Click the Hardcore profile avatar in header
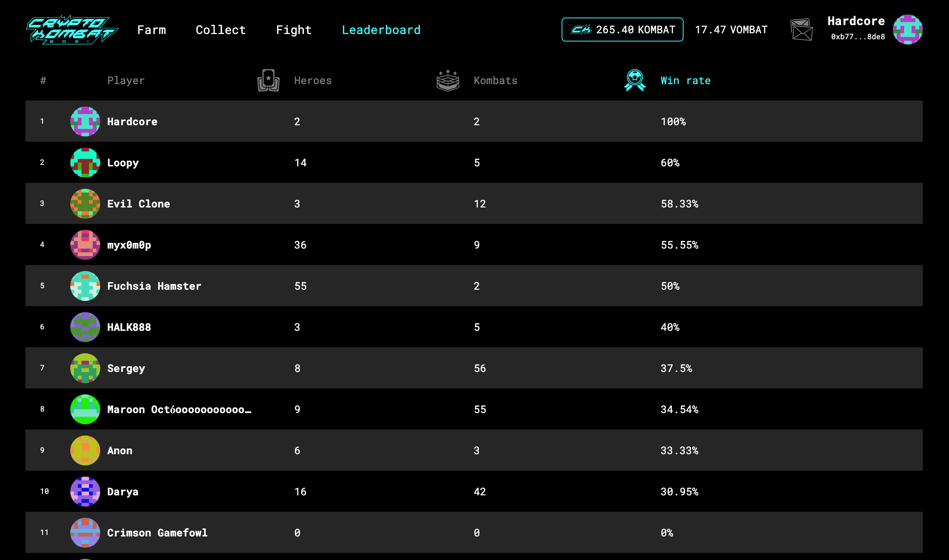949x560 pixels. click(x=907, y=30)
